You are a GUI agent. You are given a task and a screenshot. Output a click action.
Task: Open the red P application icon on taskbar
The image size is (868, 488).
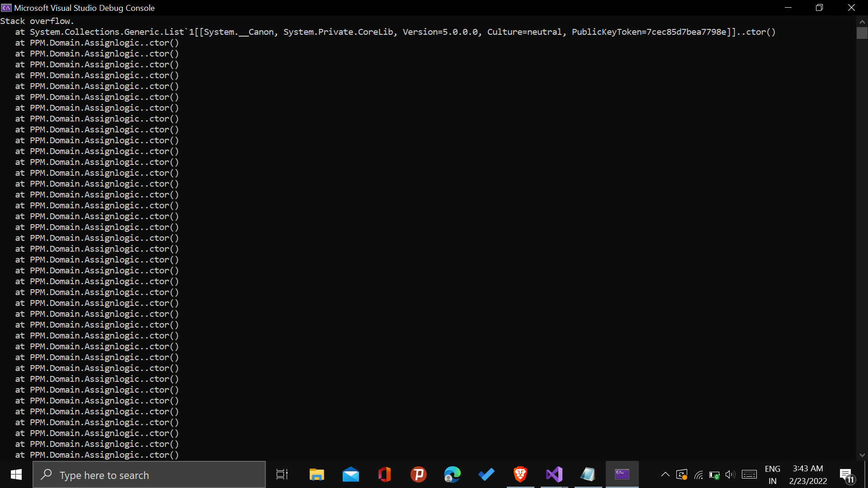click(x=419, y=474)
